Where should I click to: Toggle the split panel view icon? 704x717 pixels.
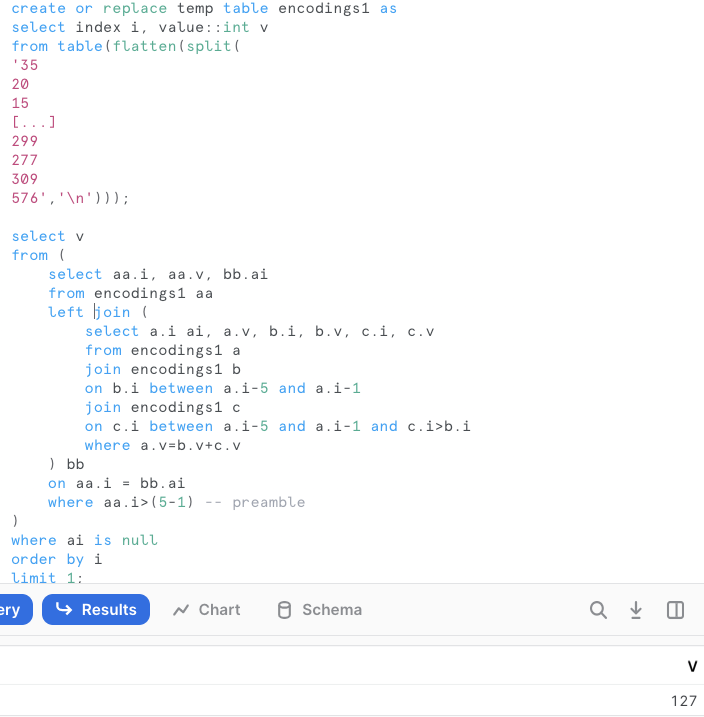[x=675, y=610]
